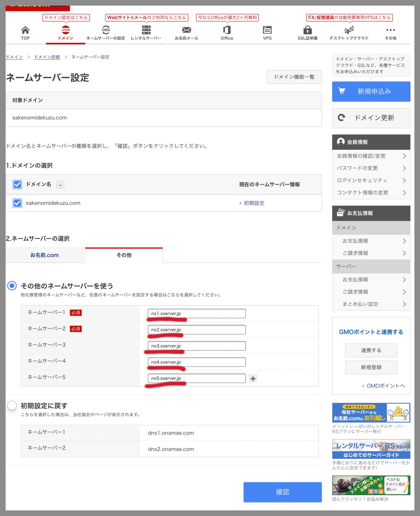Click the ドメイン更新 button
Screen dimensions: 420x516
(371, 118)
